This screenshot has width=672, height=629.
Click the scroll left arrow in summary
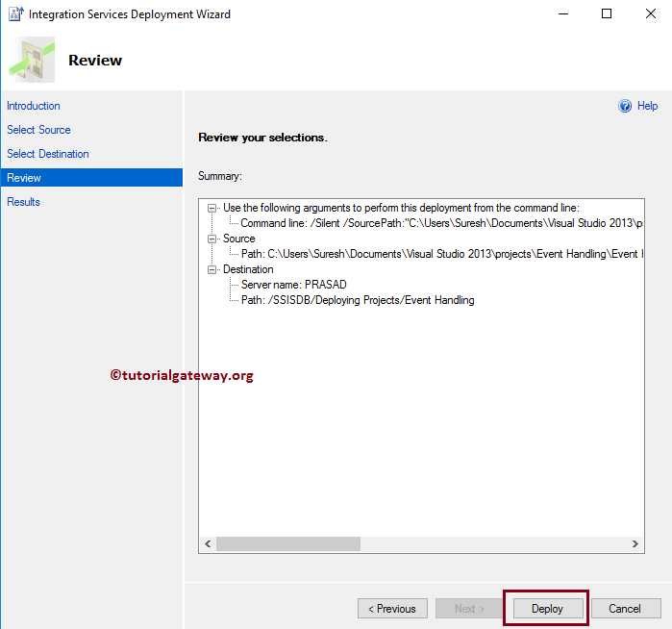pyautogui.click(x=208, y=544)
